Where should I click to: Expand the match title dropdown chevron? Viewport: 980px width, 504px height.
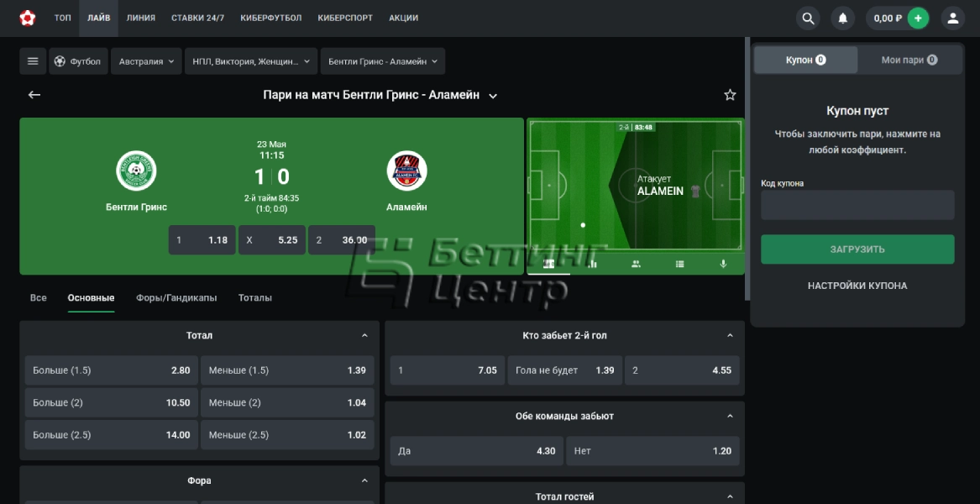(x=493, y=96)
